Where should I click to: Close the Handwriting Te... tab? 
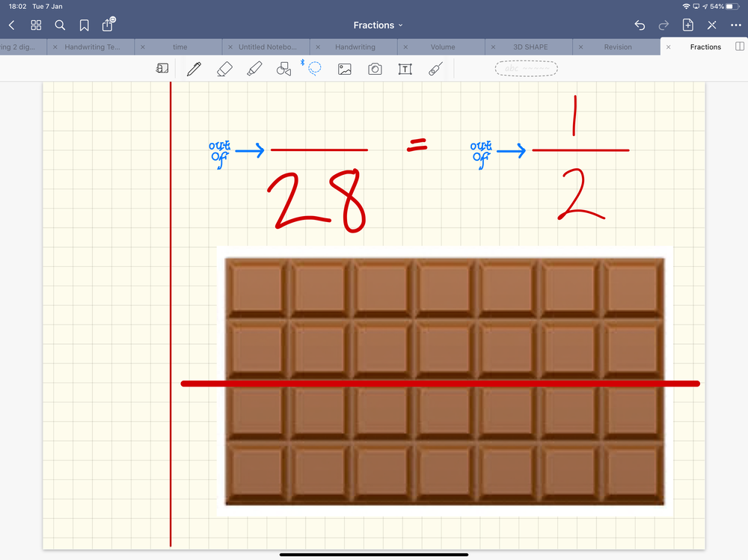[55, 47]
